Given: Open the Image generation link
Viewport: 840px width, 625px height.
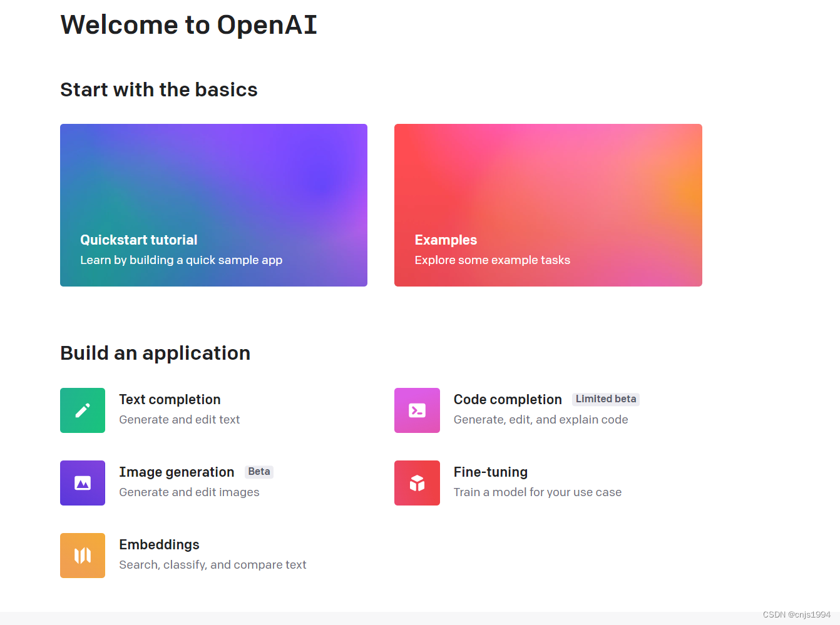Looking at the screenshot, I should click(177, 472).
